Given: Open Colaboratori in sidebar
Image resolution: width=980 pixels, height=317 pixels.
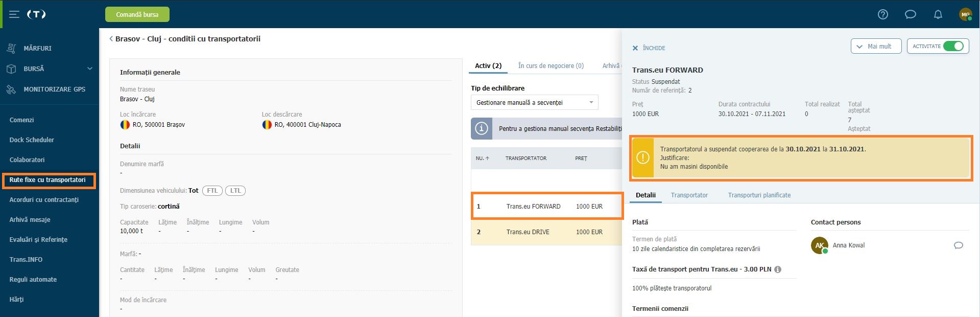Looking at the screenshot, I should (x=27, y=160).
